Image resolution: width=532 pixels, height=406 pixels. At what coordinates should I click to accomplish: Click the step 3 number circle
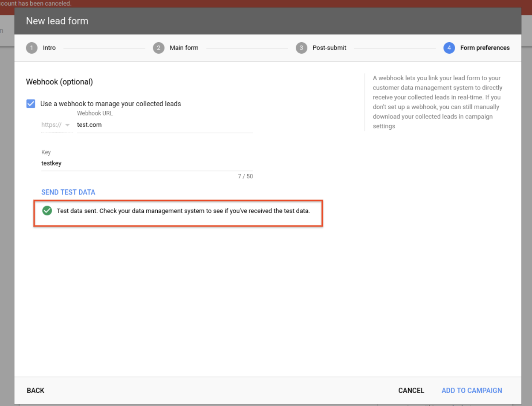pos(301,48)
